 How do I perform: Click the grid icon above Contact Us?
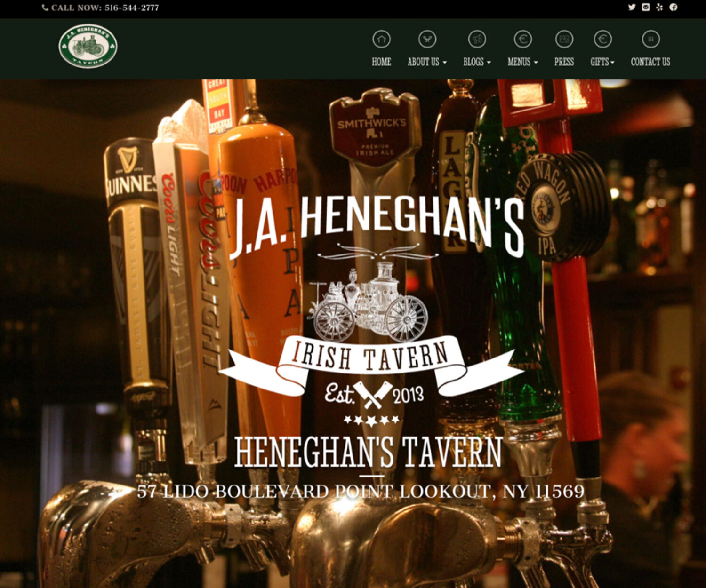(650, 39)
